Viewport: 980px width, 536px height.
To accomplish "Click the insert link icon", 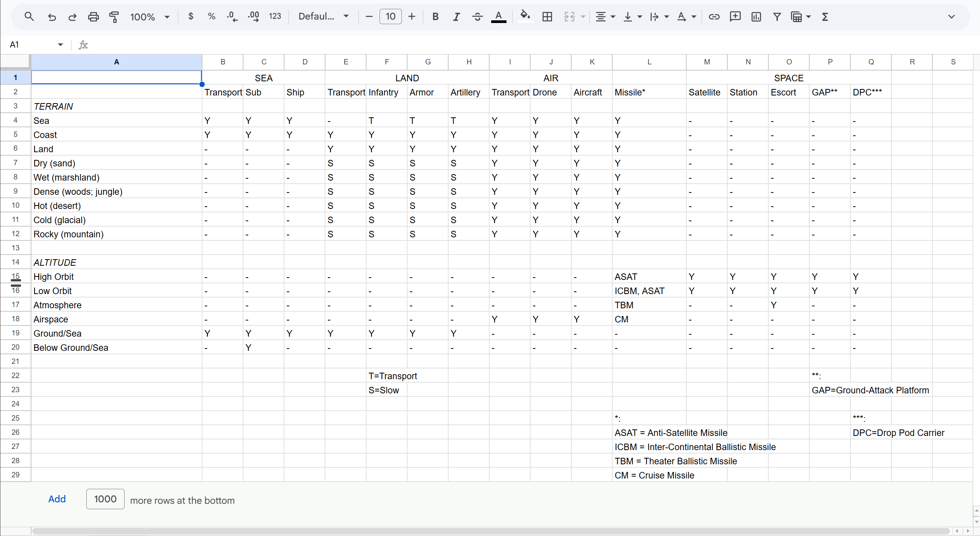I will [x=714, y=16].
